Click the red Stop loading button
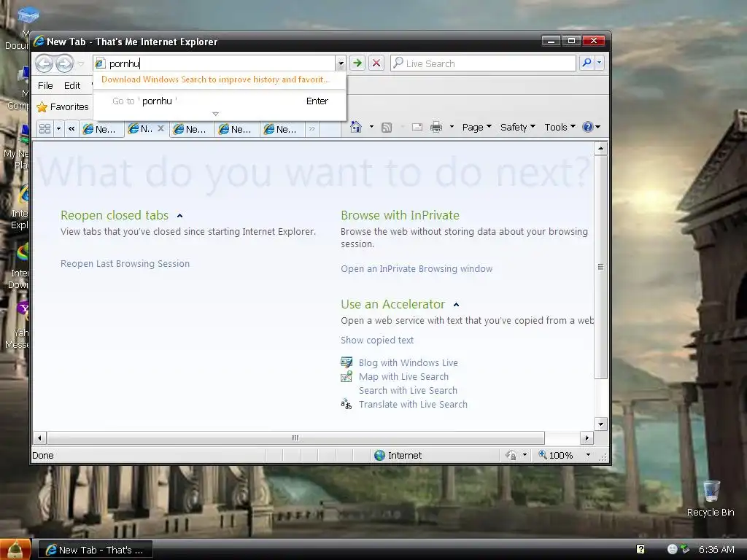This screenshot has width=747, height=560. (376, 63)
